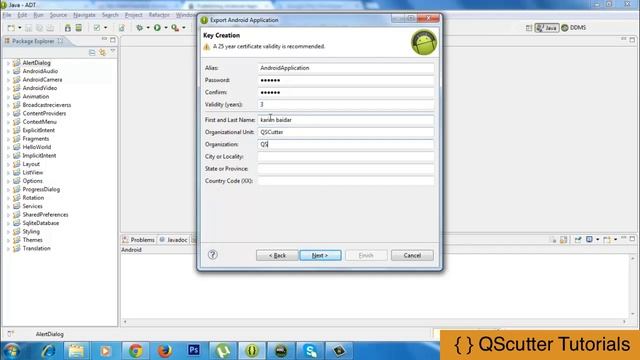Click the Organization field

click(x=346, y=144)
